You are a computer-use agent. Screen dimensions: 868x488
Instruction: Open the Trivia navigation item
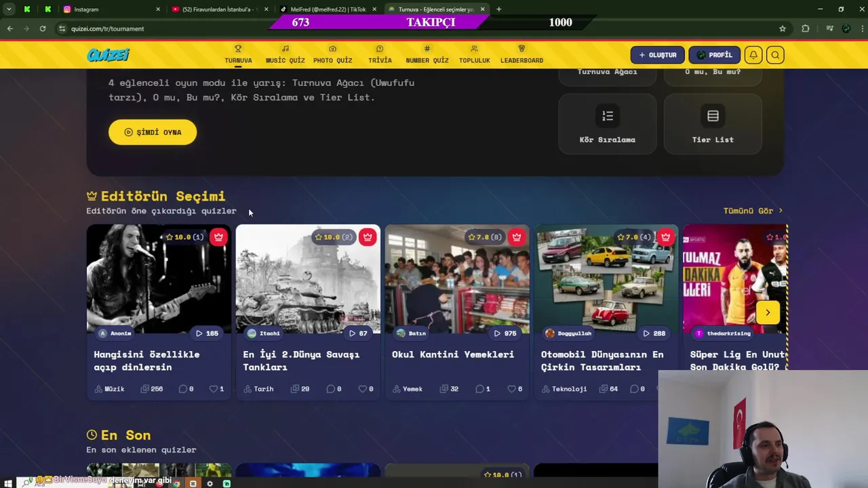pyautogui.click(x=380, y=55)
